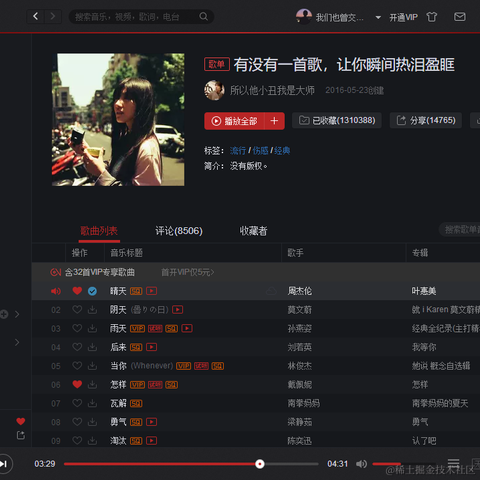Image resolution: width=480 pixels, height=480 pixels.
Task: Click the 首开VIP仅5元 link
Action: pos(188,272)
